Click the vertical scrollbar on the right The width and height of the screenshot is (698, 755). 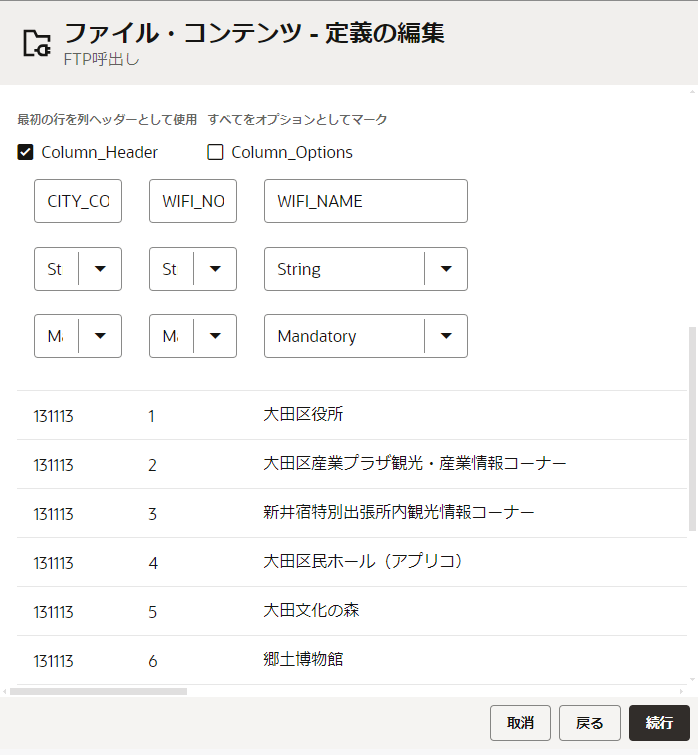(693, 430)
